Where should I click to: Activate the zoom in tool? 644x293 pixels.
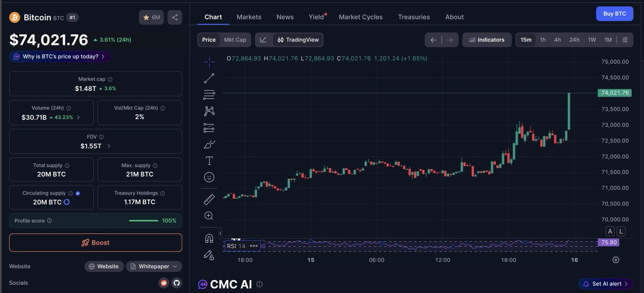[209, 216]
